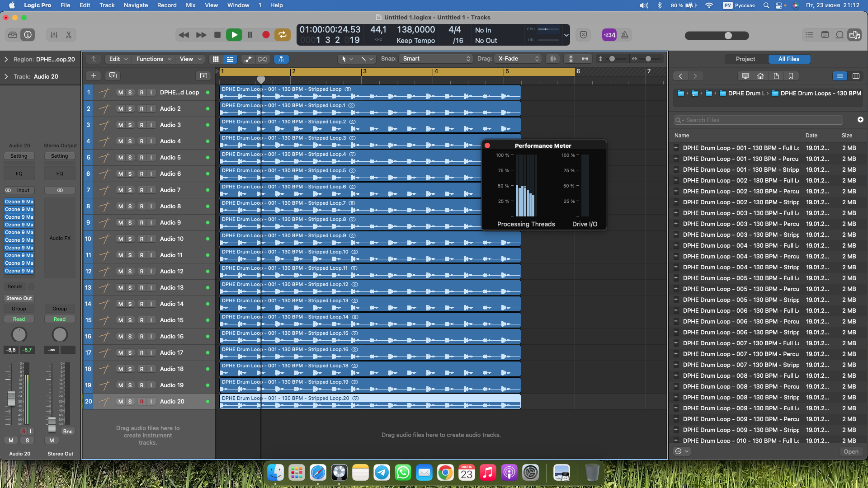Image resolution: width=868 pixels, height=488 pixels.
Task: Click bar 6 on the timeline ruler
Action: click(578, 71)
